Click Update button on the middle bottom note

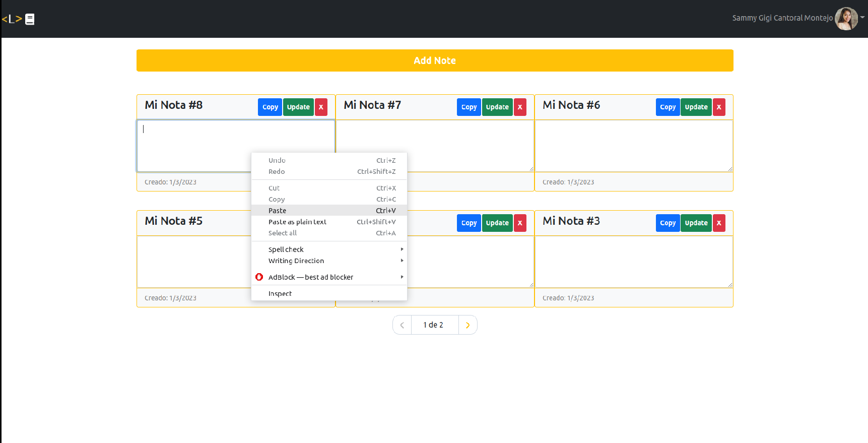[x=497, y=223]
